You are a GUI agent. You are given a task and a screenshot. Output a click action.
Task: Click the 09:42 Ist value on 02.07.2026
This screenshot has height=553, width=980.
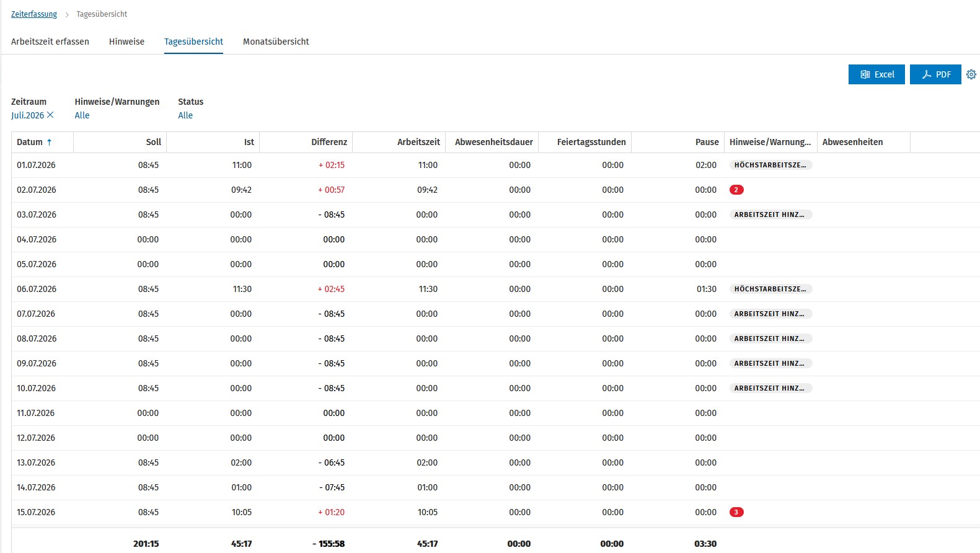241,190
